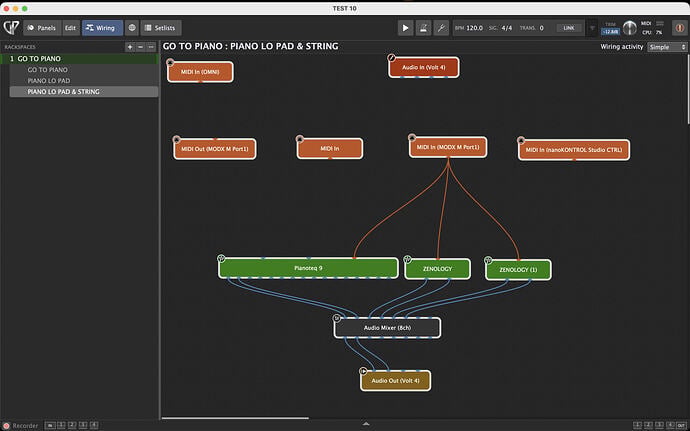Select the MIDI Out (MODX M Port1) block
Image resolution: width=690 pixels, height=431 pixels.
click(x=215, y=149)
